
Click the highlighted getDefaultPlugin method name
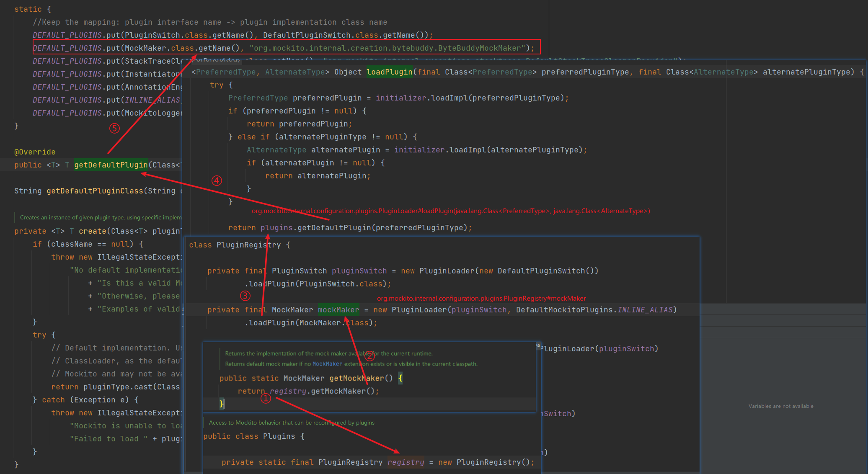pos(111,165)
